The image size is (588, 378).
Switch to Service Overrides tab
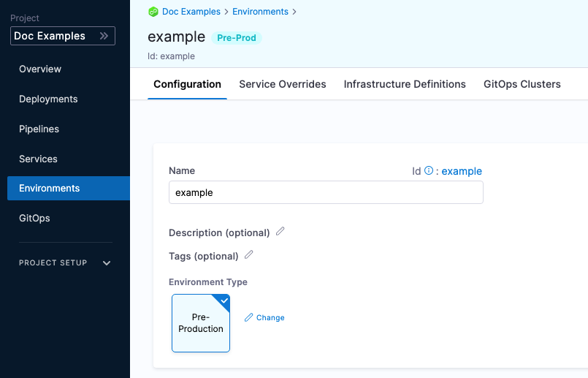[x=283, y=84]
